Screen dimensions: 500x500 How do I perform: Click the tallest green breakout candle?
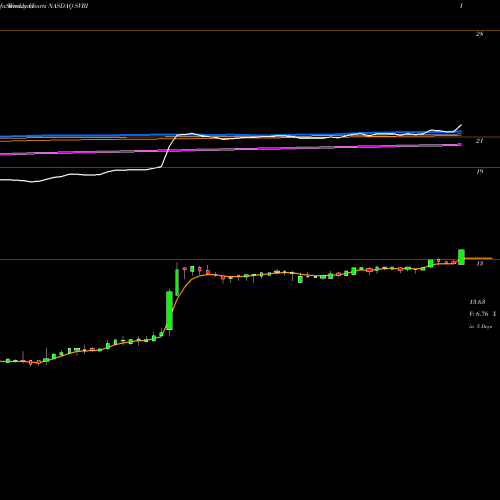[x=169, y=311]
